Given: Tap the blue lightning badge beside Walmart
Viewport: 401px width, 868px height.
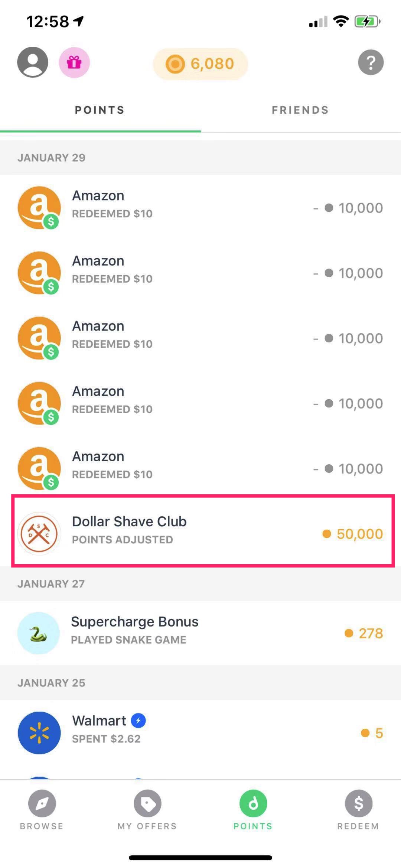Looking at the screenshot, I should 138,721.
